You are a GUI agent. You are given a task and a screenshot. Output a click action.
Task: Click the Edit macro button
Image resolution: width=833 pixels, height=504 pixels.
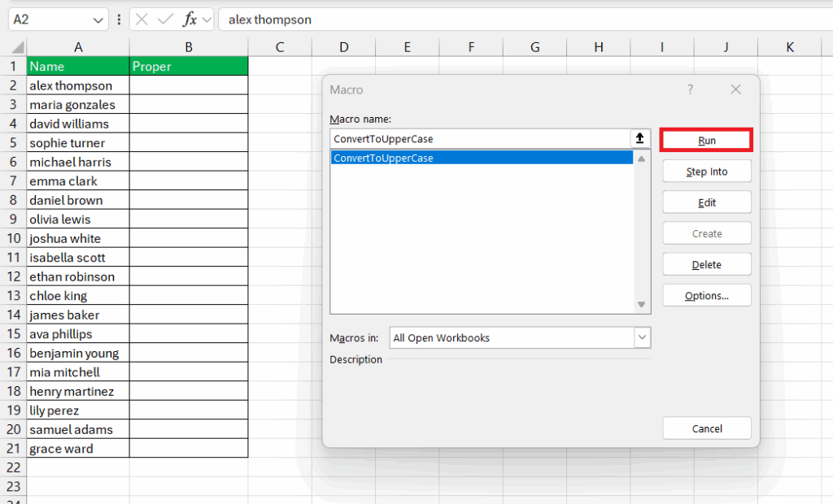[x=706, y=202]
